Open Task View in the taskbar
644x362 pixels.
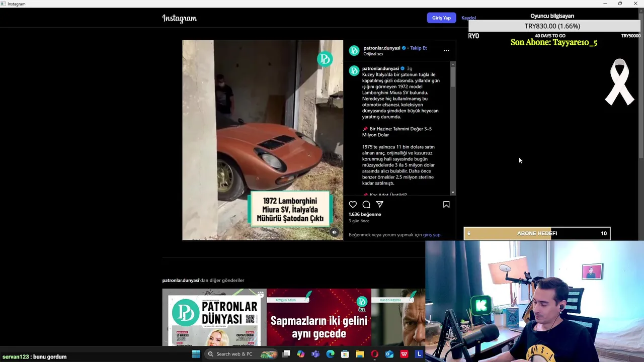(x=286, y=354)
